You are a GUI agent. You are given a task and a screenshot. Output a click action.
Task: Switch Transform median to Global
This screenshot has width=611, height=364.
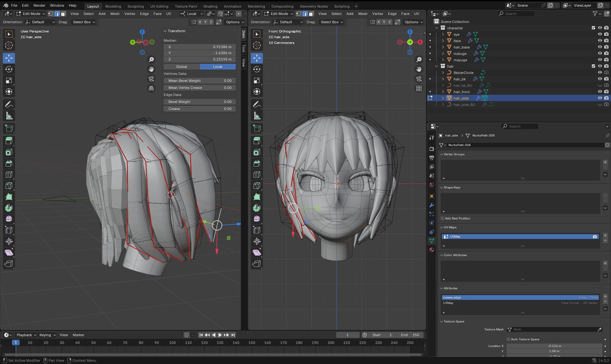coord(182,67)
